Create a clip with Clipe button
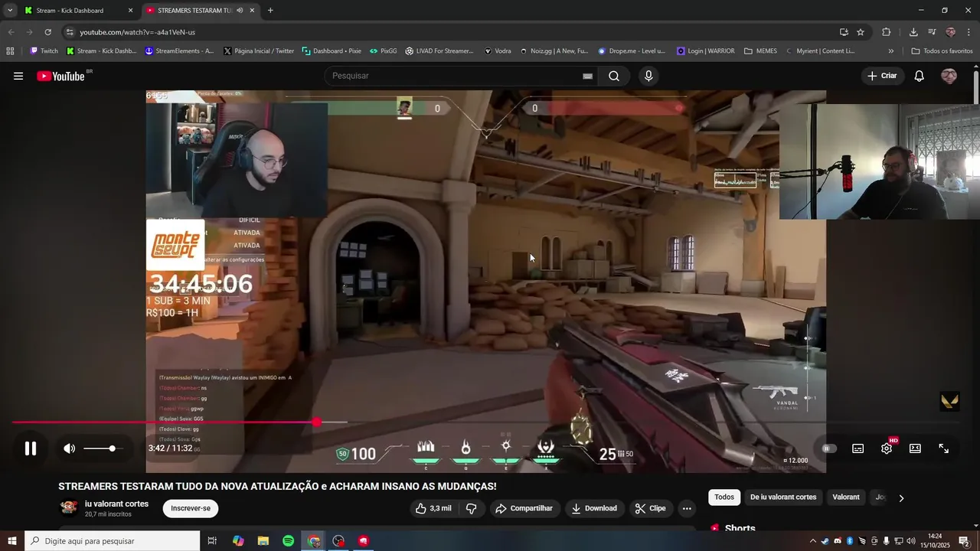Screen dimensions: 980x551 point(650,508)
